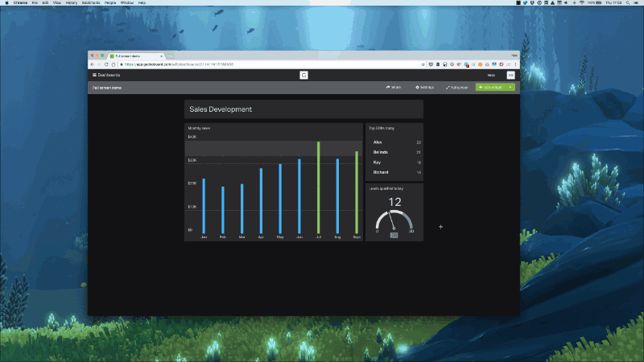Open Spotlight search magnifier icon
The width and height of the screenshot is (644, 362).
click(628, 2)
